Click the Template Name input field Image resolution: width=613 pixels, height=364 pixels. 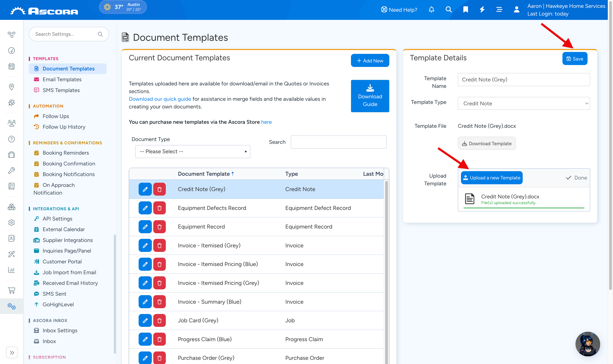[x=523, y=79]
